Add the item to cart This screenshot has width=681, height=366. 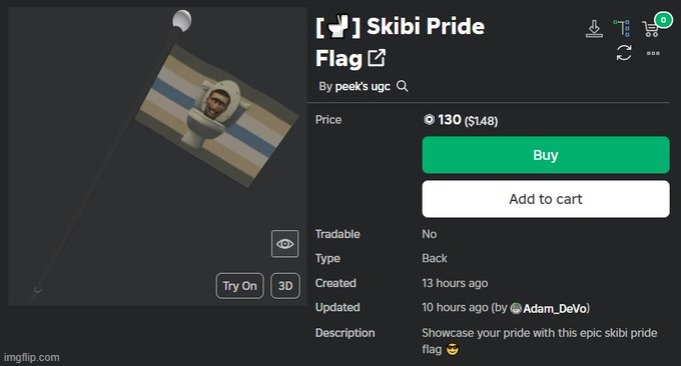click(x=545, y=199)
